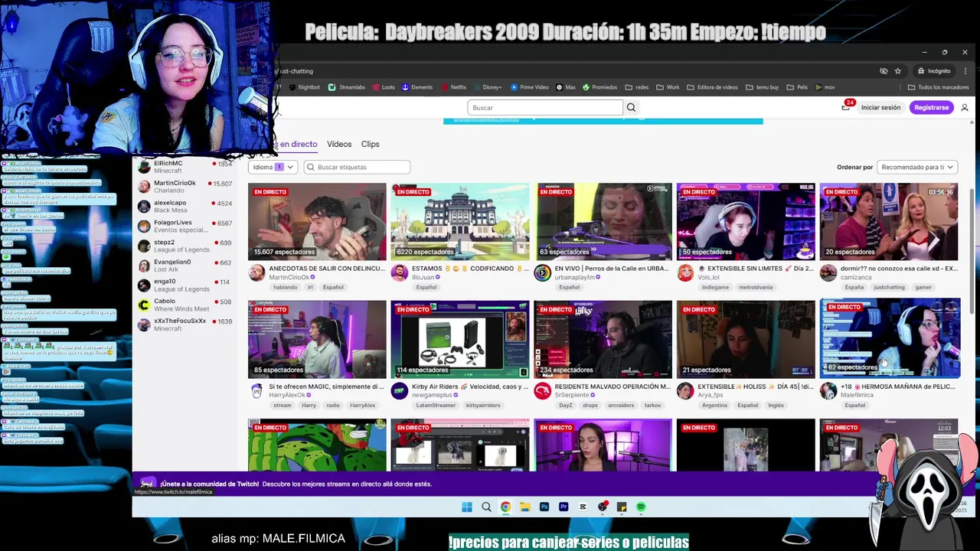Click the 'justchatting' tag under camizanca stream
Image resolution: width=980 pixels, height=551 pixels.
coord(889,288)
